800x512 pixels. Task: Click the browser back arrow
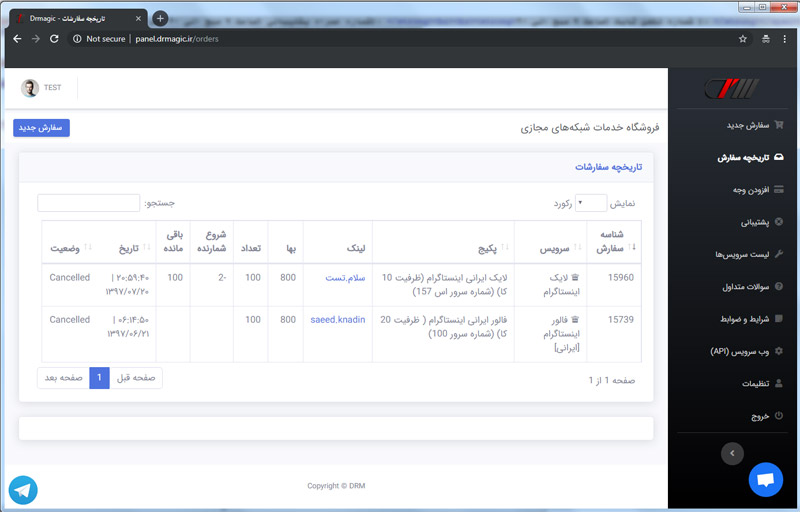pyautogui.click(x=17, y=39)
